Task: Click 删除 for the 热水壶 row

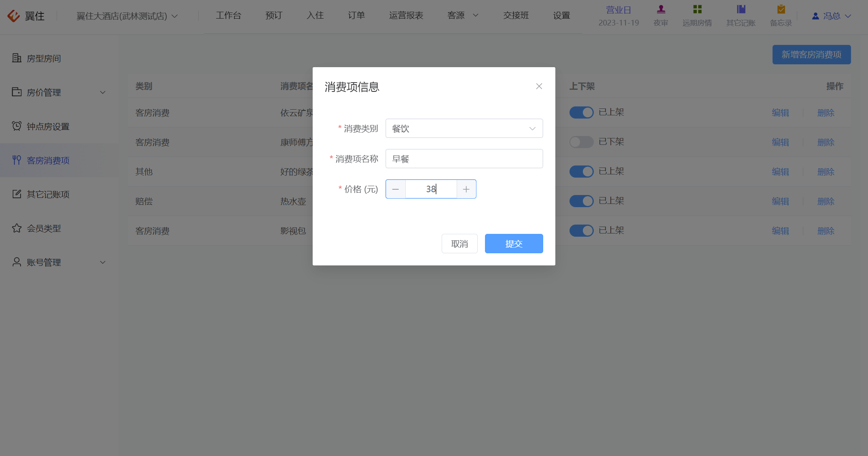Action: coord(826,201)
